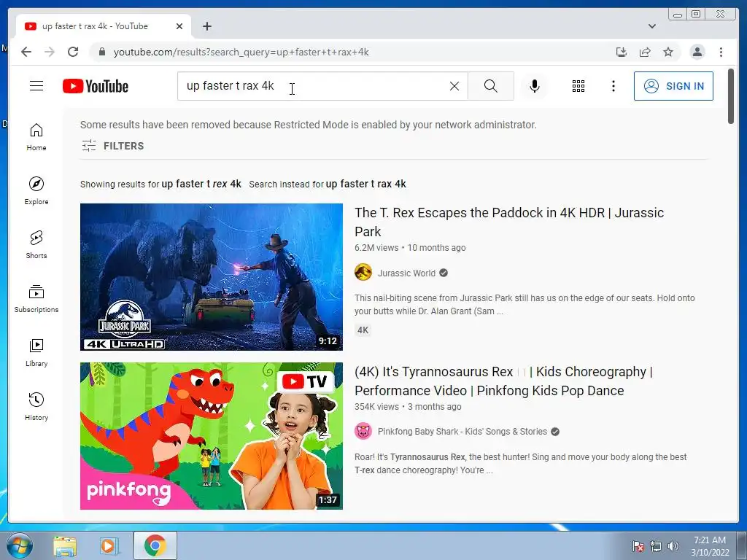The width and height of the screenshot is (747, 560).
Task: Open the Jurassic World channel avatar
Action: tap(363, 273)
